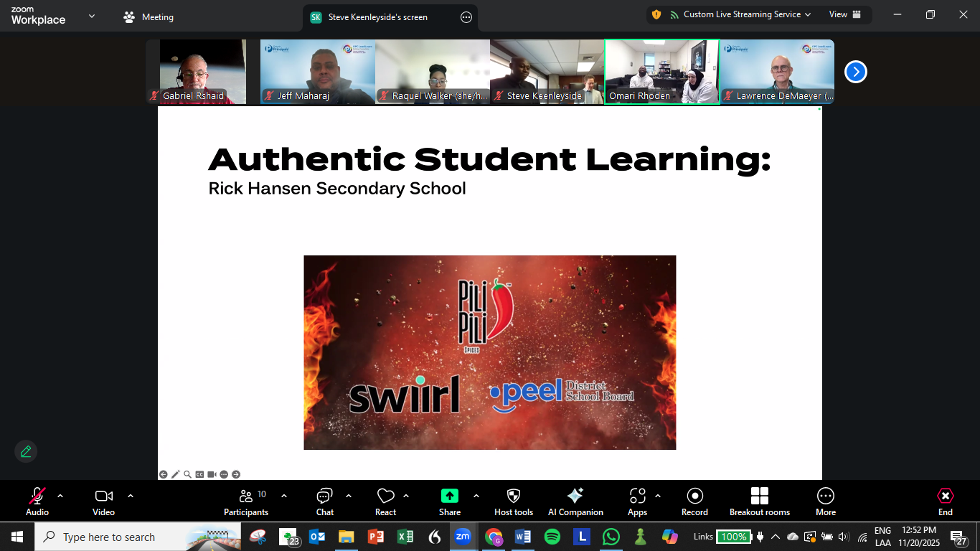Launch the AI Companion
980x551 pixels.
[575, 501]
